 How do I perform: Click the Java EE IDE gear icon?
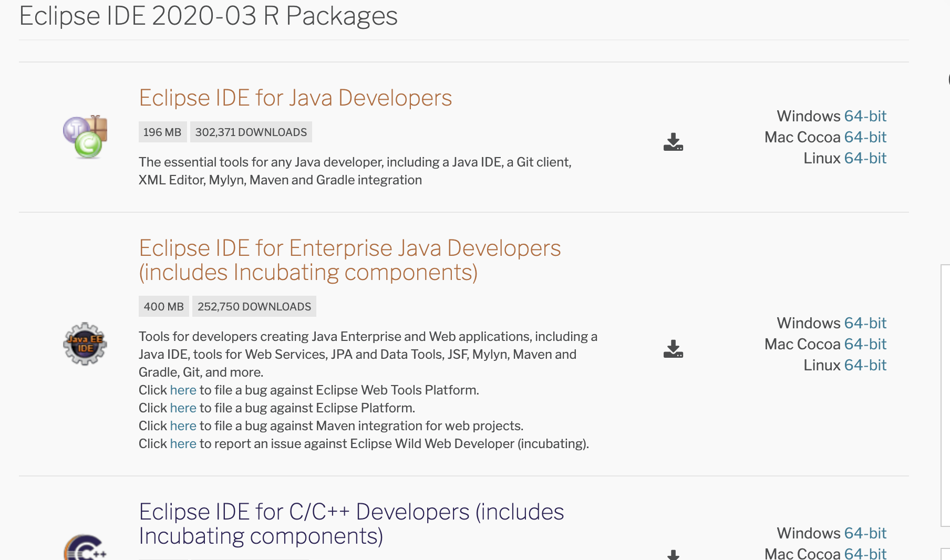pyautogui.click(x=85, y=344)
